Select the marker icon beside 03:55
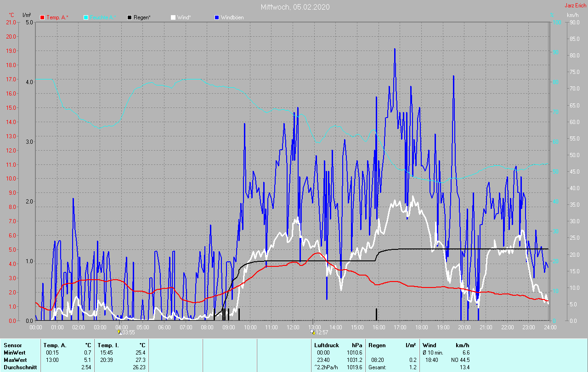The height and width of the screenshot is (372, 588). [119, 332]
